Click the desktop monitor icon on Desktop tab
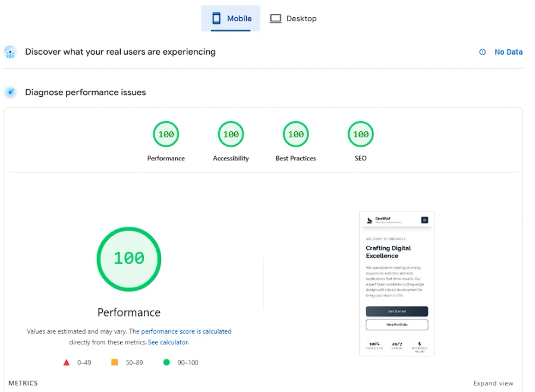535x392 pixels. [275, 18]
